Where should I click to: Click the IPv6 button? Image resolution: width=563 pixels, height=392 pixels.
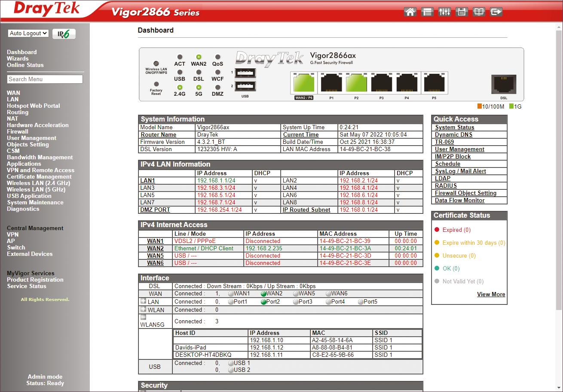click(64, 34)
